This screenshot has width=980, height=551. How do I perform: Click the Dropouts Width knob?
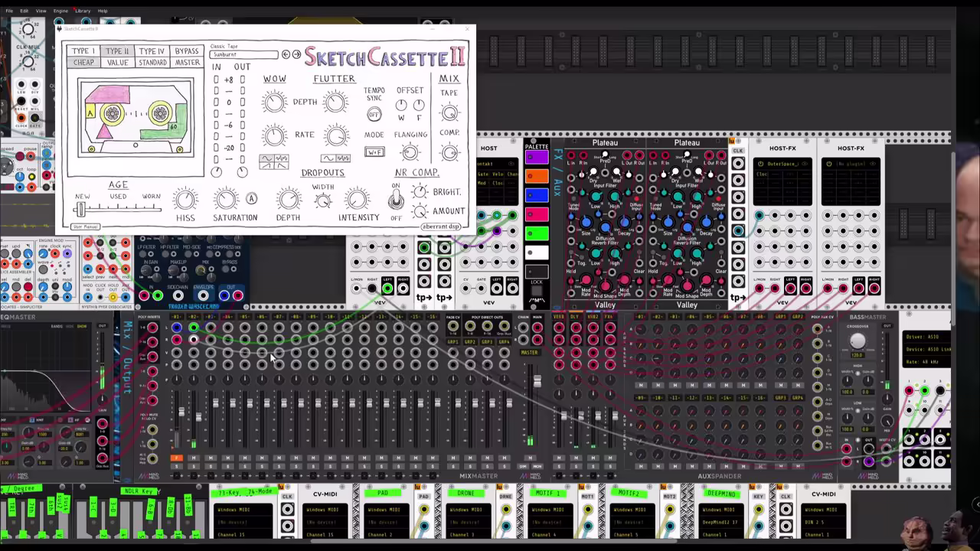click(x=323, y=201)
